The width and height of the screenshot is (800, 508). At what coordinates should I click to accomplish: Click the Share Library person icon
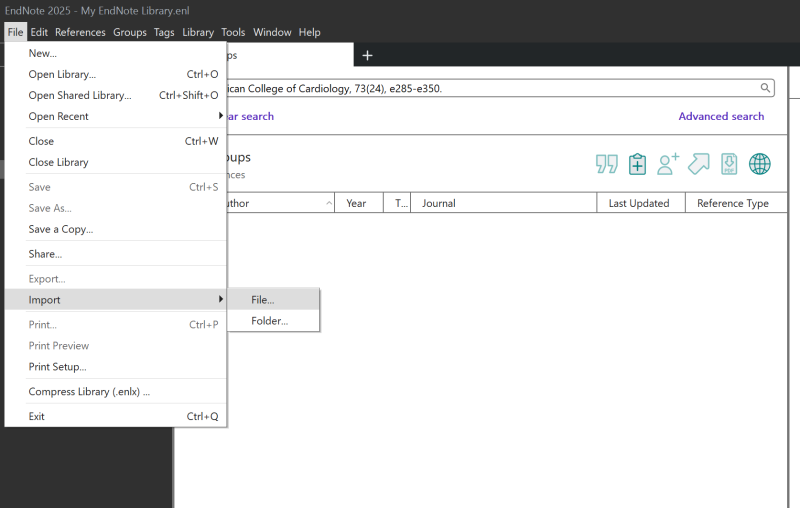coord(668,164)
